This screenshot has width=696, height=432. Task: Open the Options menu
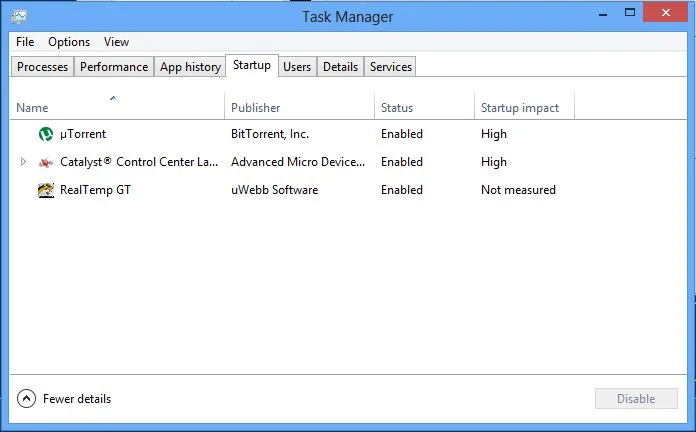click(x=69, y=42)
